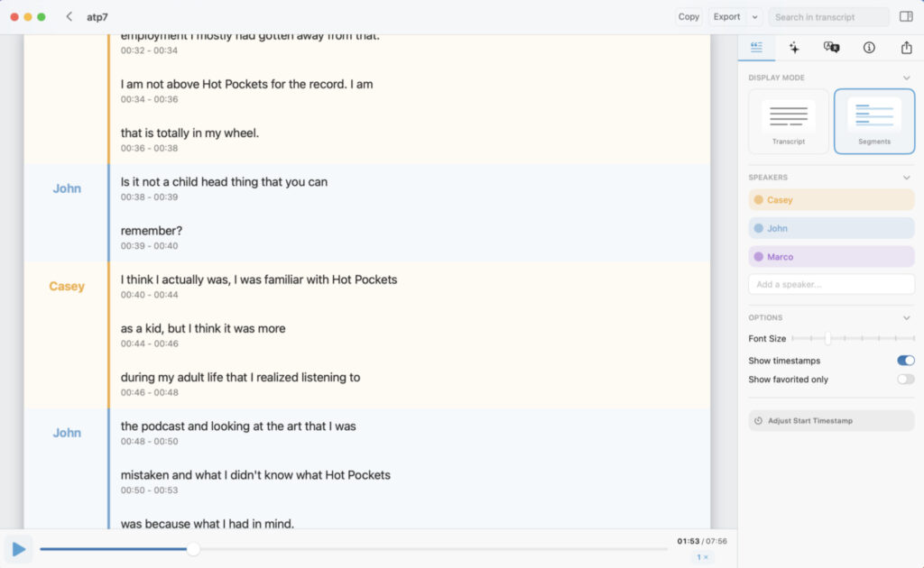Open the translation tab icon
This screenshot has width=924, height=568.
831,48
